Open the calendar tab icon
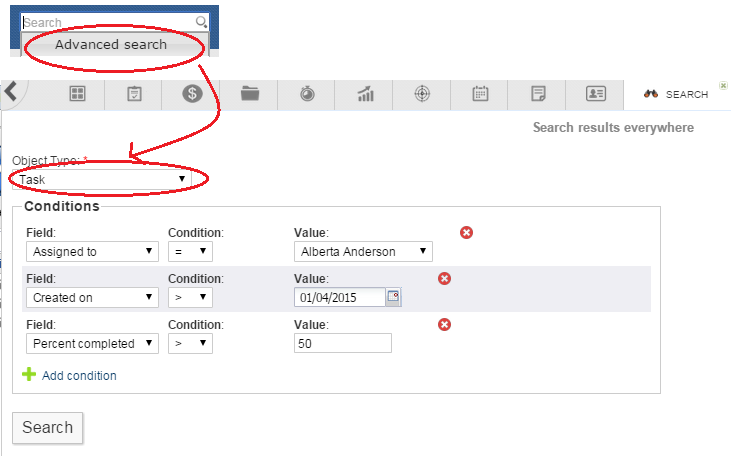 [x=480, y=94]
